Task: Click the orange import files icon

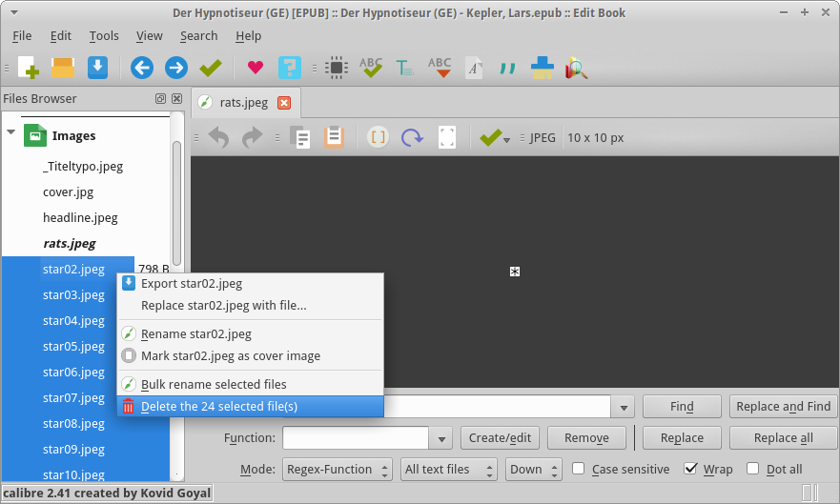Action: point(63,68)
